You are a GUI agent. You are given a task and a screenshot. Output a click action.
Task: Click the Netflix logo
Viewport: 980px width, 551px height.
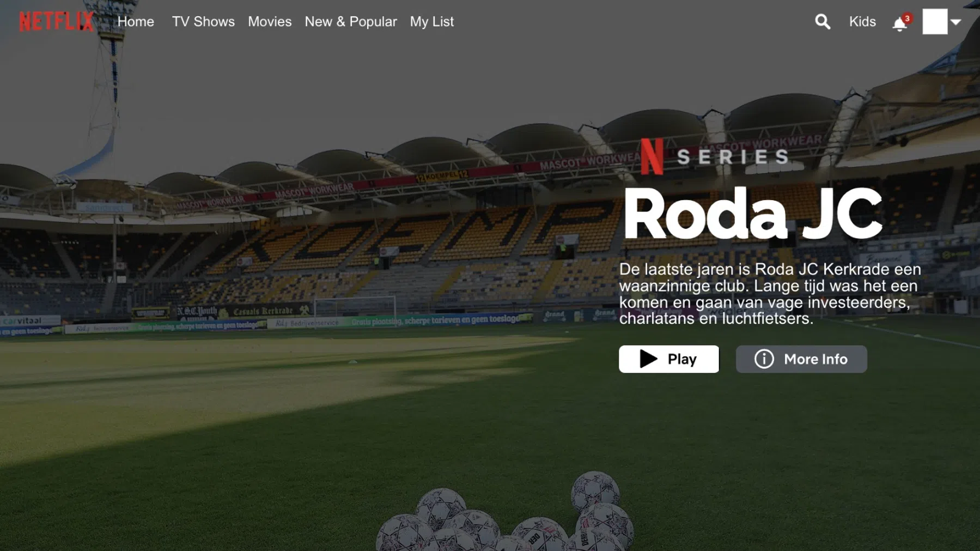point(57,22)
